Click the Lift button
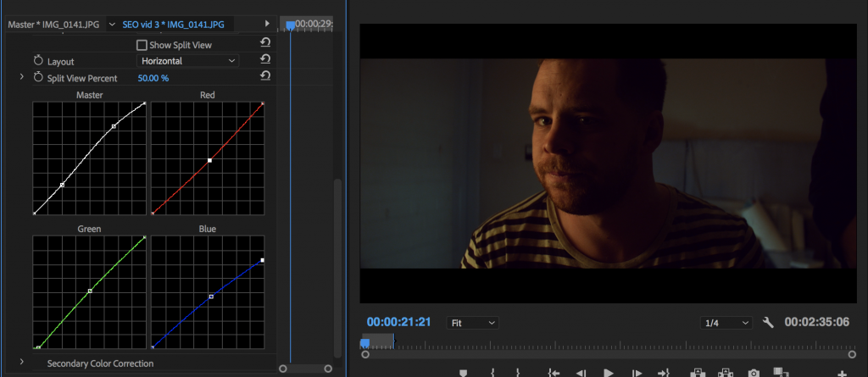Screen dimensions: 868x377 point(697,373)
